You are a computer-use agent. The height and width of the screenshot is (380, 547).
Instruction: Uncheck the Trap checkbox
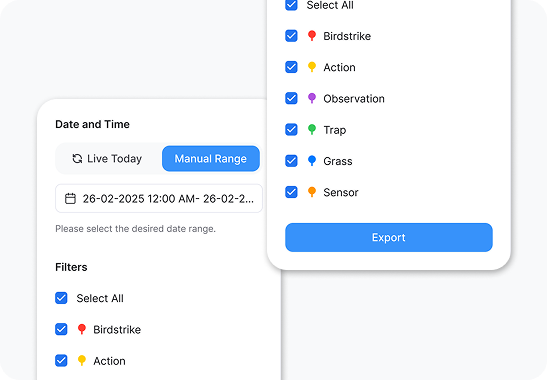point(291,129)
